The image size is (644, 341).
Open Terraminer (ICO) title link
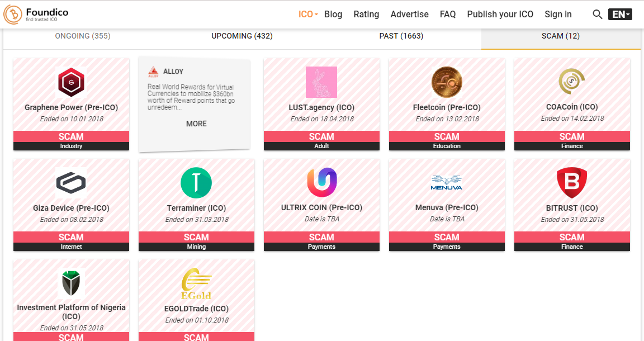(x=196, y=209)
